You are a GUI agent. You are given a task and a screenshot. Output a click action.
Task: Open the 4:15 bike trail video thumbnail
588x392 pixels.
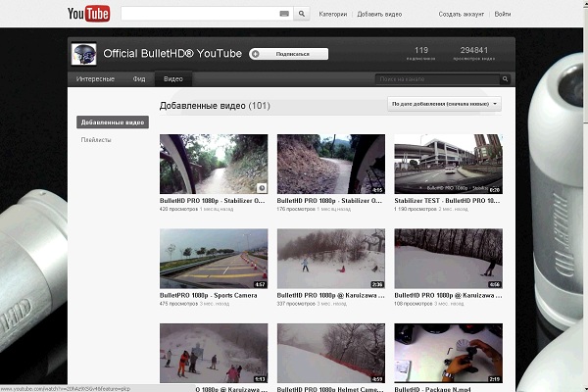[x=331, y=164]
